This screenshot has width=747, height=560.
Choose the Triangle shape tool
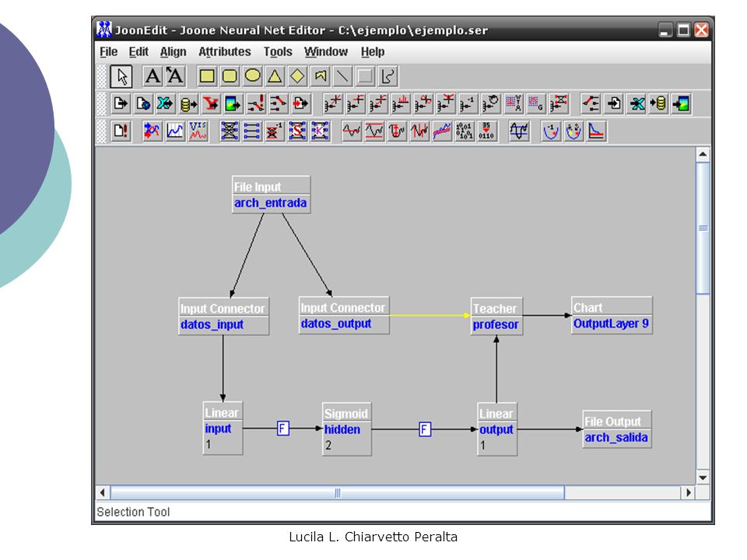point(275,76)
